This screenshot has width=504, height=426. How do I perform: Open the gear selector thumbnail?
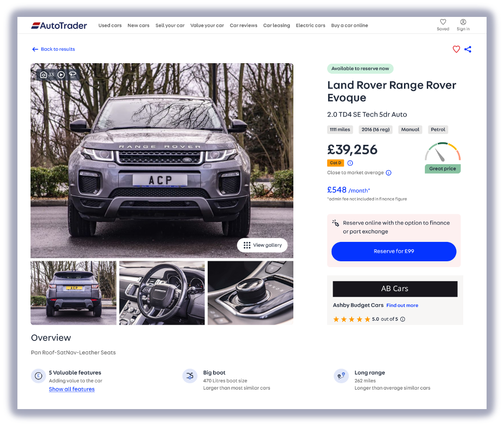pyautogui.click(x=251, y=293)
